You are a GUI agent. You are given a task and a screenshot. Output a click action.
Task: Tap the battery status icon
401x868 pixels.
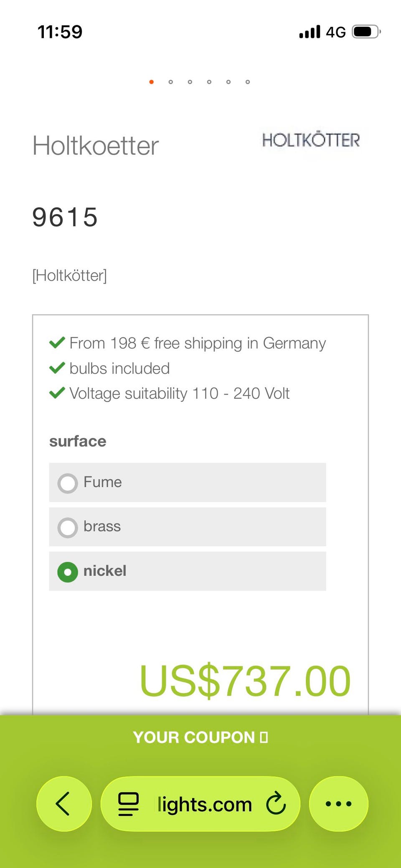pyautogui.click(x=366, y=32)
